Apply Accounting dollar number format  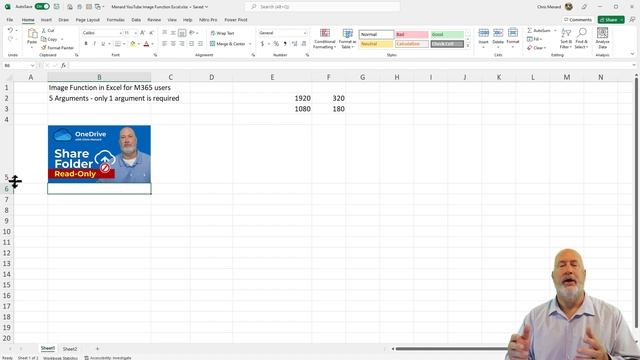click(262, 44)
